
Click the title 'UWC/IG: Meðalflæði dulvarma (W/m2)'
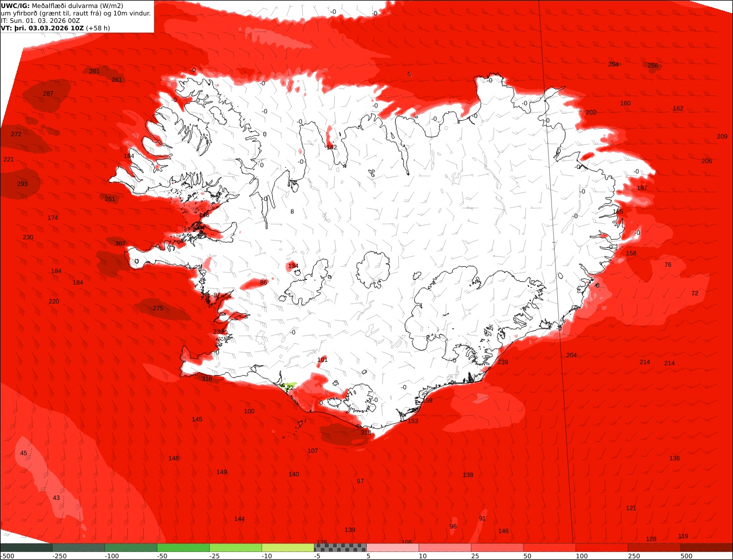click(x=62, y=6)
